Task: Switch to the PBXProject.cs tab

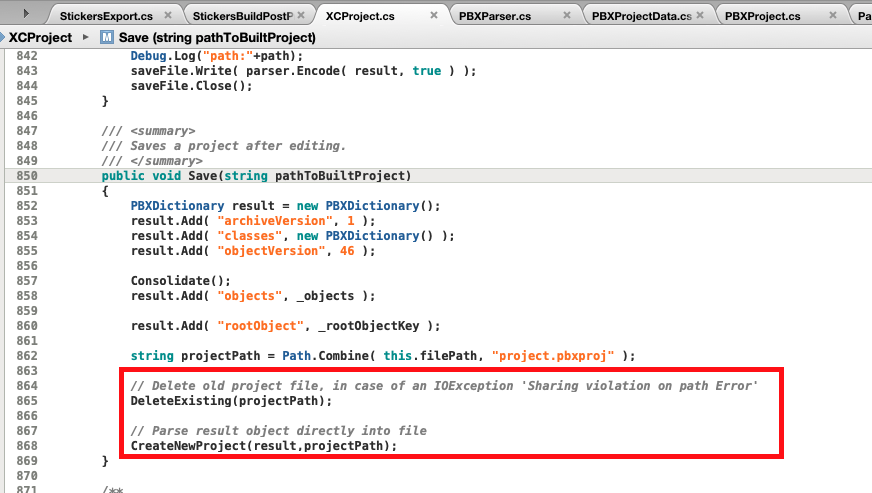Action: click(762, 16)
